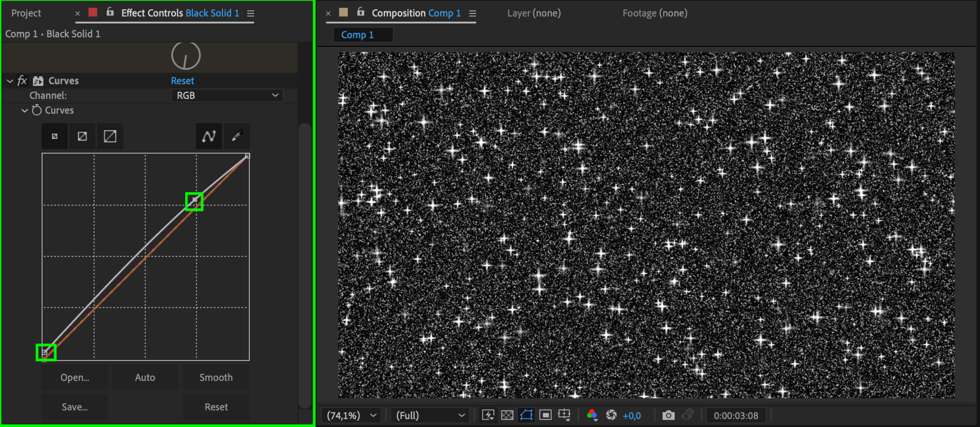Image resolution: width=980 pixels, height=427 pixels.
Task: Toggle mask and shape path visibility
Action: click(x=526, y=416)
